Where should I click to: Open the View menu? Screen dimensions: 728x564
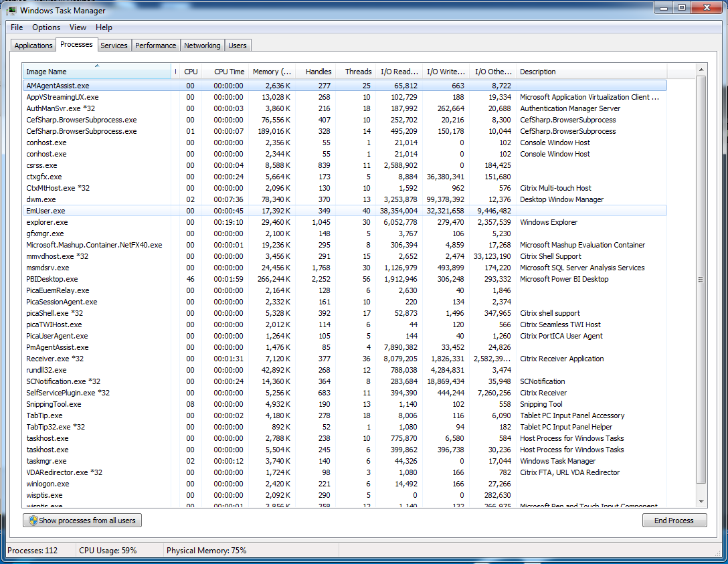[78, 27]
